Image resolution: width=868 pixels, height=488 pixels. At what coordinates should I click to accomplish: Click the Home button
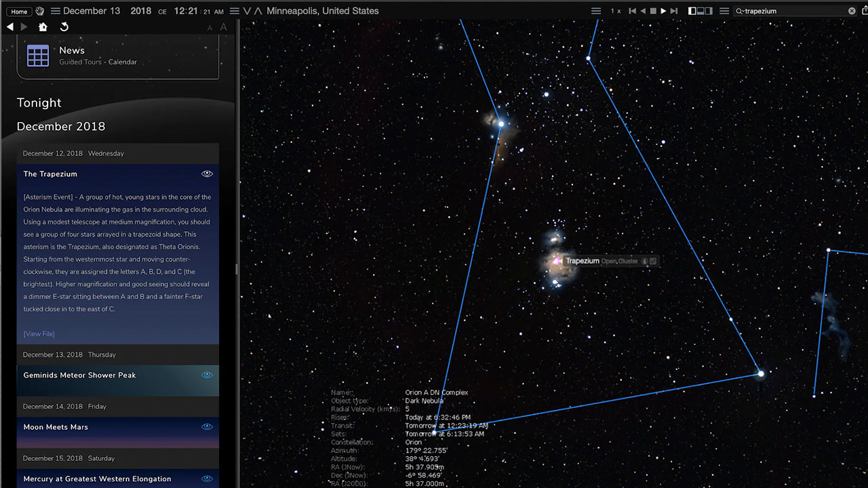coord(19,12)
